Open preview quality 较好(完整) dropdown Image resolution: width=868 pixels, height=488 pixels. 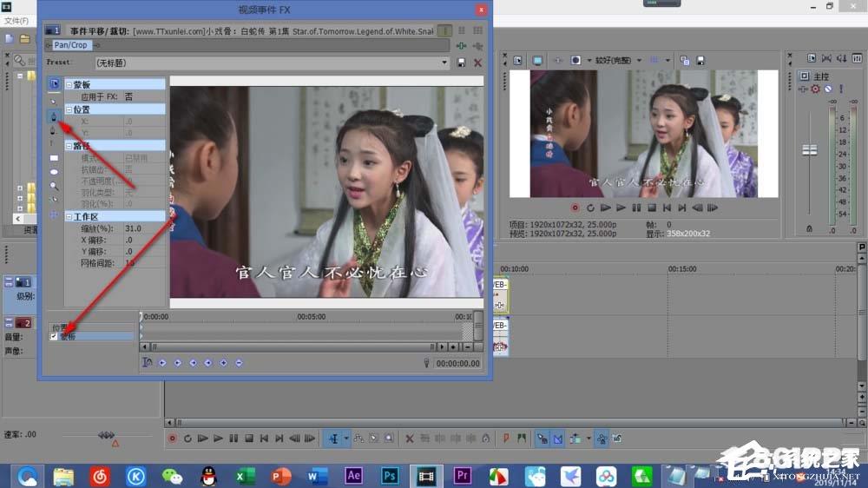point(640,61)
